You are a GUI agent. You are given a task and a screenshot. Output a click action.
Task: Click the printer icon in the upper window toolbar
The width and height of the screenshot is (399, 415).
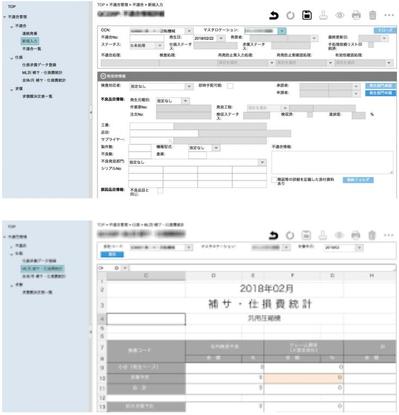pos(356,15)
